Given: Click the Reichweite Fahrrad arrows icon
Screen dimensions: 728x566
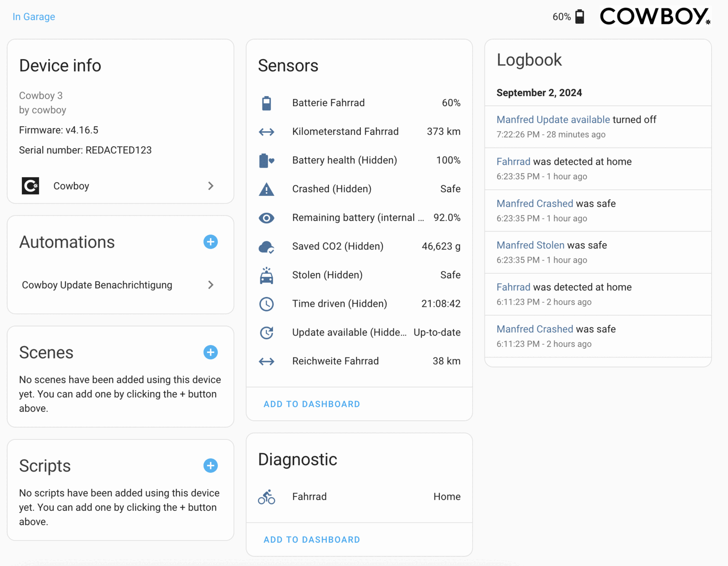Looking at the screenshot, I should pos(267,361).
